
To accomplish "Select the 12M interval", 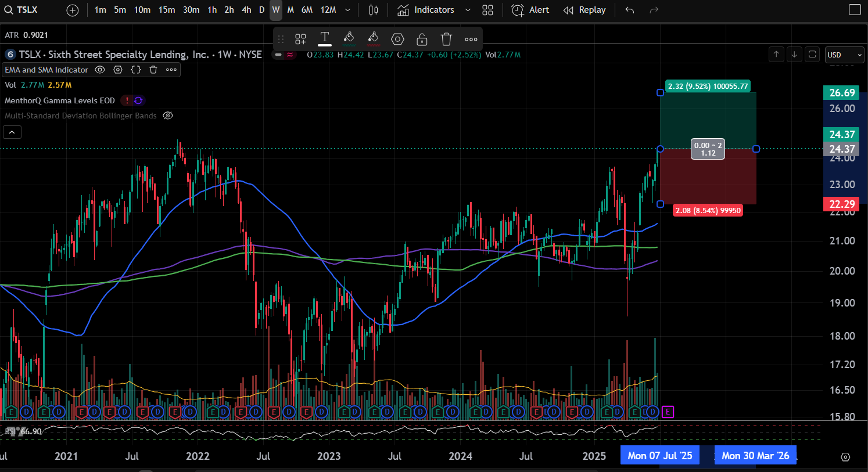I will click(328, 10).
